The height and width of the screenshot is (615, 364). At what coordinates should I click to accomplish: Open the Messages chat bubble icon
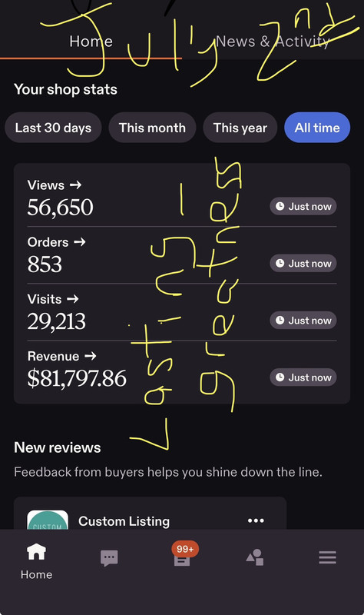[x=109, y=558]
